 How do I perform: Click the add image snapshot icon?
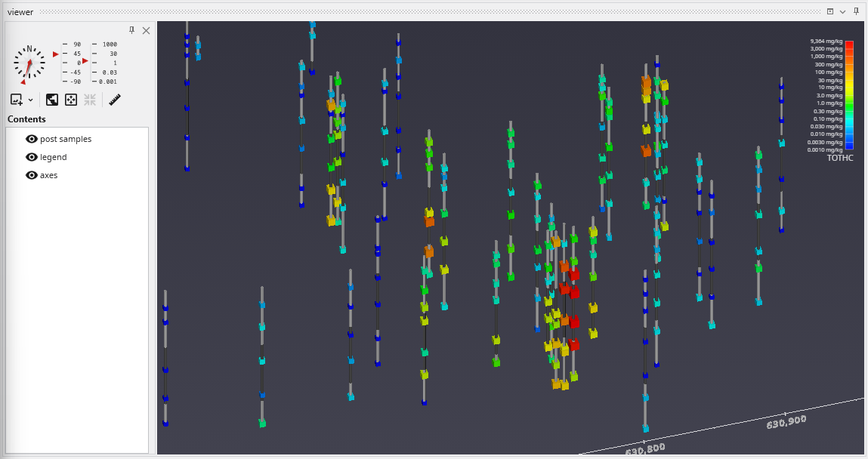pos(17,100)
